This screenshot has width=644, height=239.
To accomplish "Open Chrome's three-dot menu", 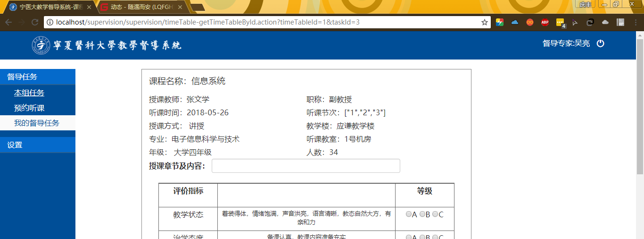I will (x=636, y=22).
